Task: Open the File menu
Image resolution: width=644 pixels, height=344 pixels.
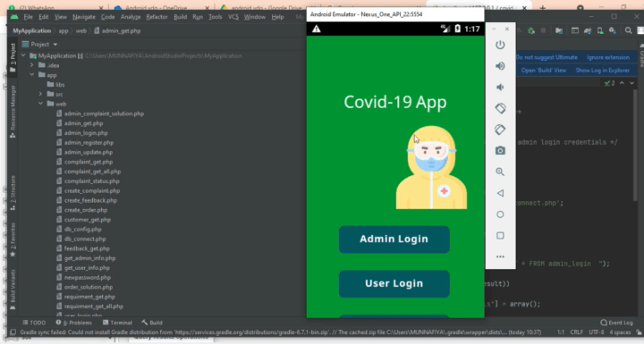Action: click(28, 17)
